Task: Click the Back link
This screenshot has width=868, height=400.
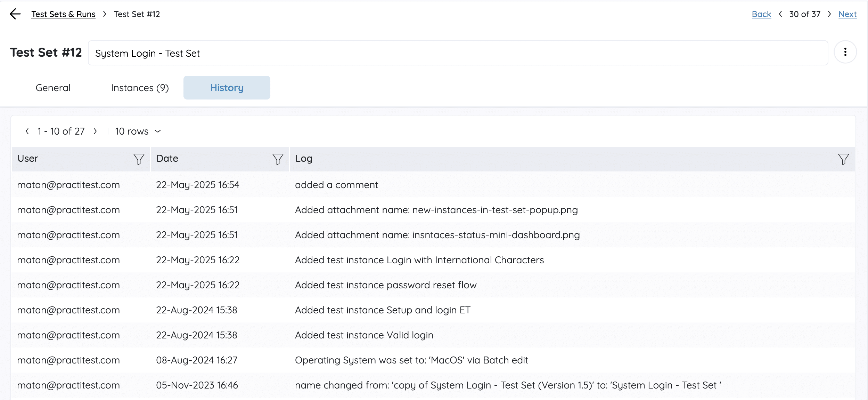Action: pos(761,14)
